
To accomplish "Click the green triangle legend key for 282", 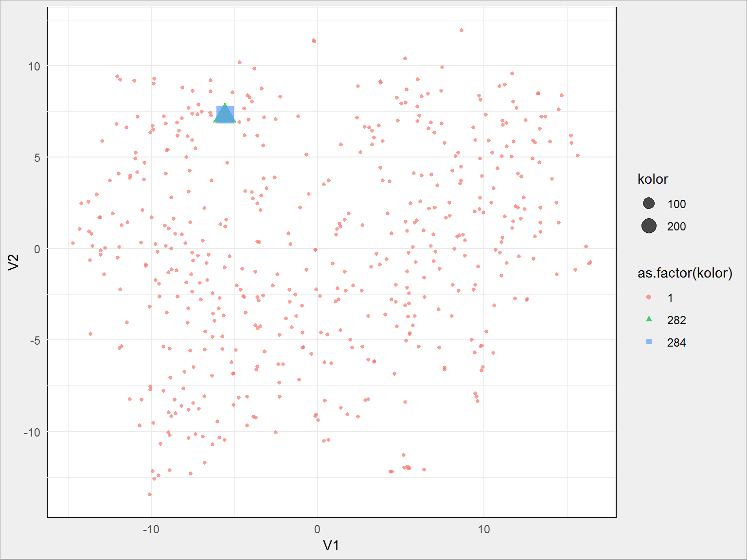I will coord(649,319).
